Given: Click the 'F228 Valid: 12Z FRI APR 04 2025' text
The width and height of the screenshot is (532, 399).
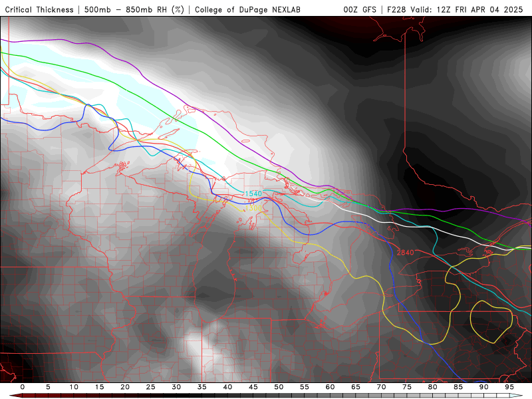Looking at the screenshot, I should (x=455, y=10).
